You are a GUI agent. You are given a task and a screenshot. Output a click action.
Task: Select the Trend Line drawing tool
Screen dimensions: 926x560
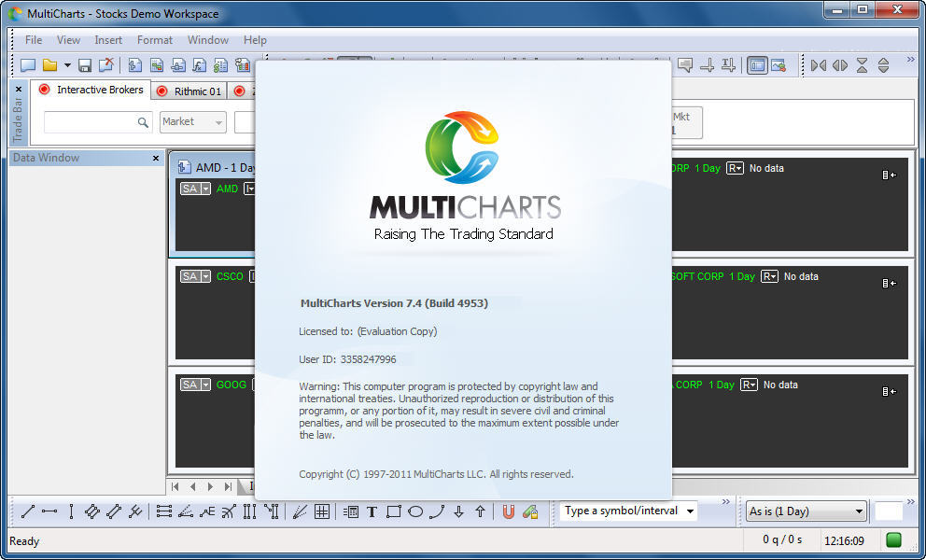(28, 511)
